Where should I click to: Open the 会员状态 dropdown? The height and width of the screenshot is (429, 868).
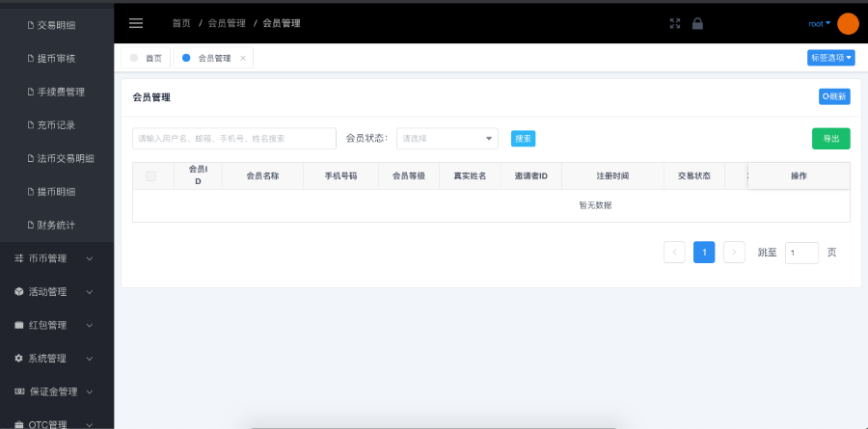pos(447,139)
